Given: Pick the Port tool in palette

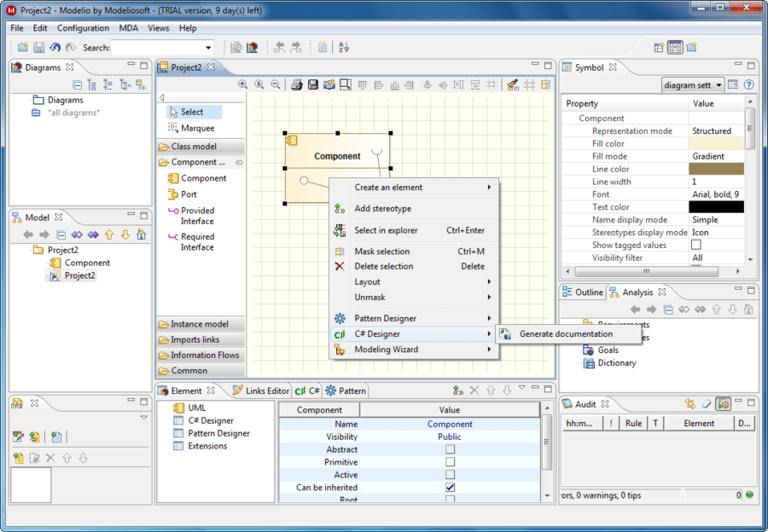Looking at the screenshot, I should point(183,194).
